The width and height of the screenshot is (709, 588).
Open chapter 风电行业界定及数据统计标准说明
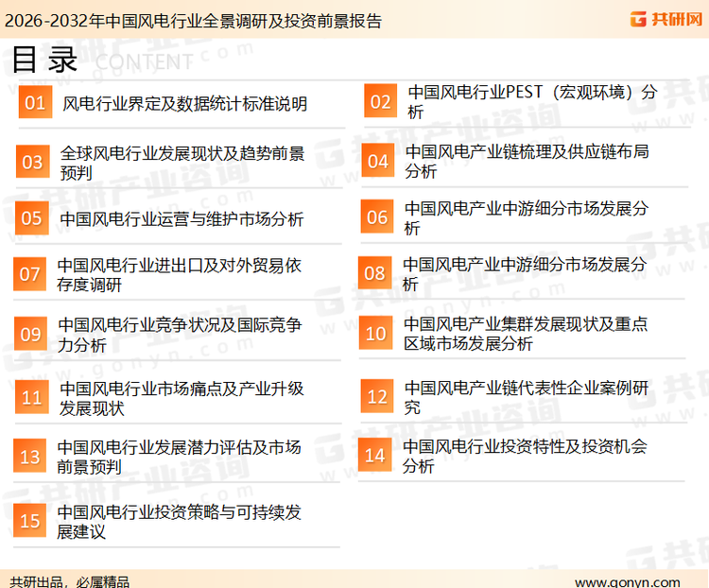[x=184, y=104]
